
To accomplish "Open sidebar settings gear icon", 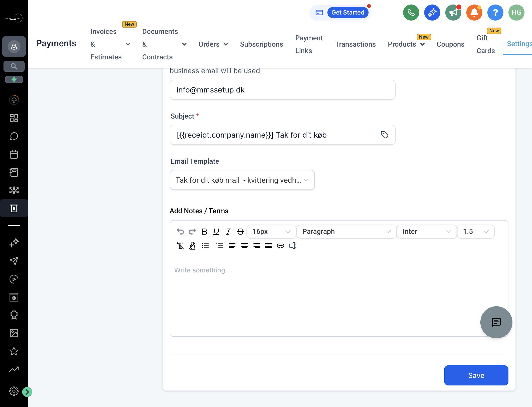I will coord(14,391).
